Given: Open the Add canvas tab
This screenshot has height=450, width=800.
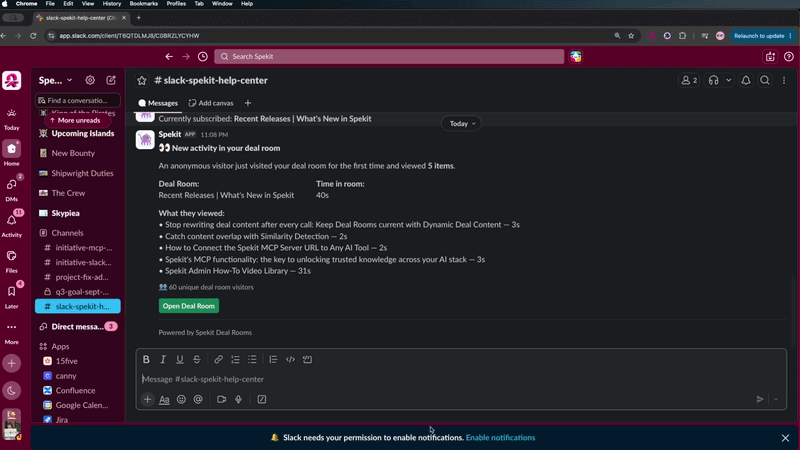Looking at the screenshot, I should click(211, 103).
